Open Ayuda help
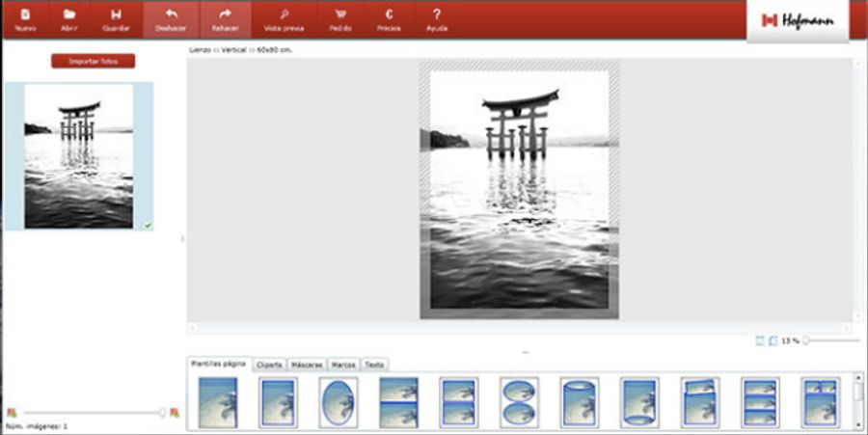868x435 pixels. (x=437, y=18)
